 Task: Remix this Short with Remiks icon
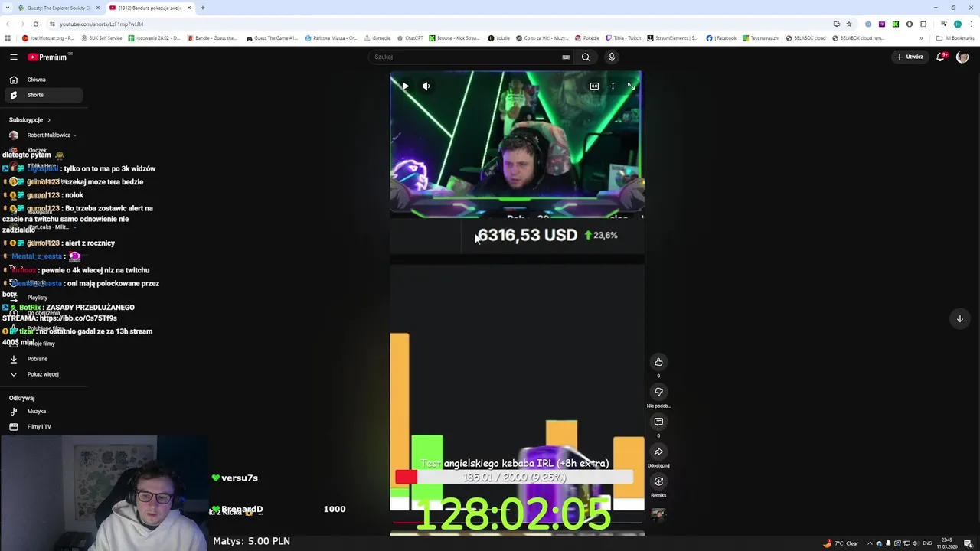coord(658,481)
